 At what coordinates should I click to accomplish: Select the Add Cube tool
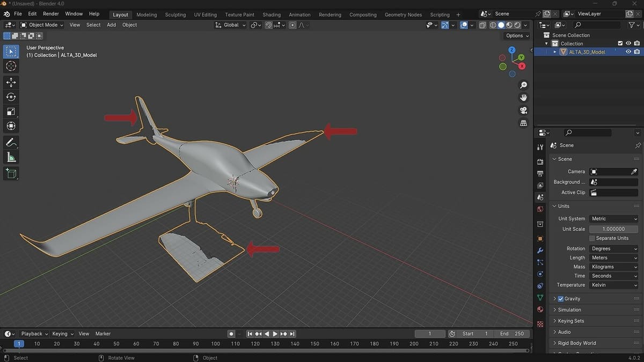tap(11, 173)
